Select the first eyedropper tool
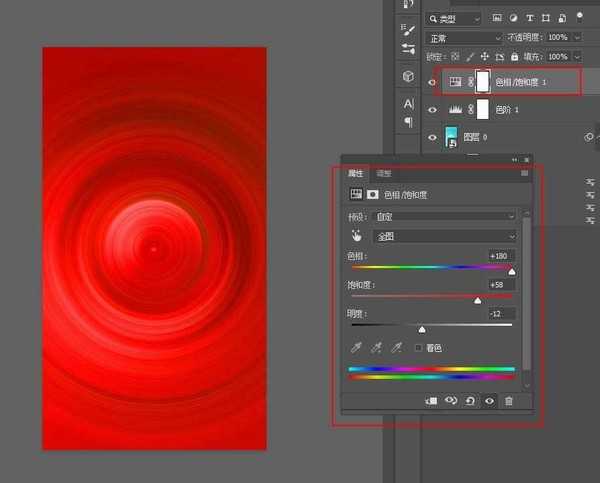600x483 pixels. coord(356,348)
